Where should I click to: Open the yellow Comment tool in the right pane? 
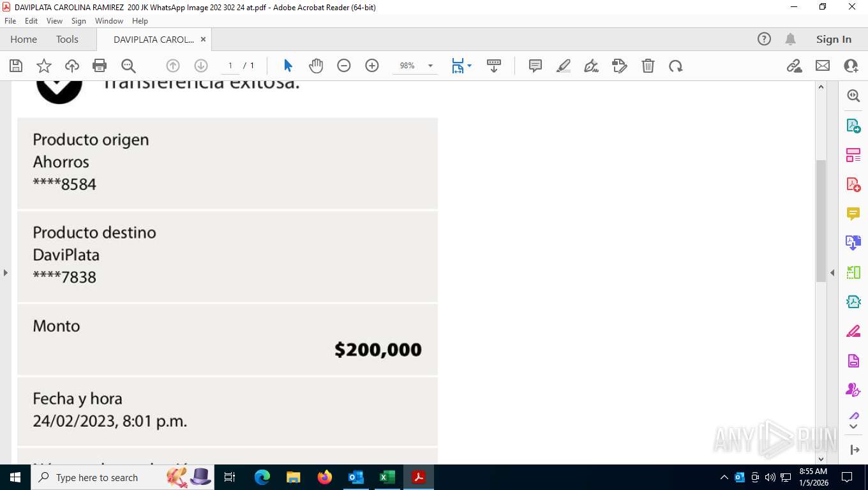[x=853, y=214]
